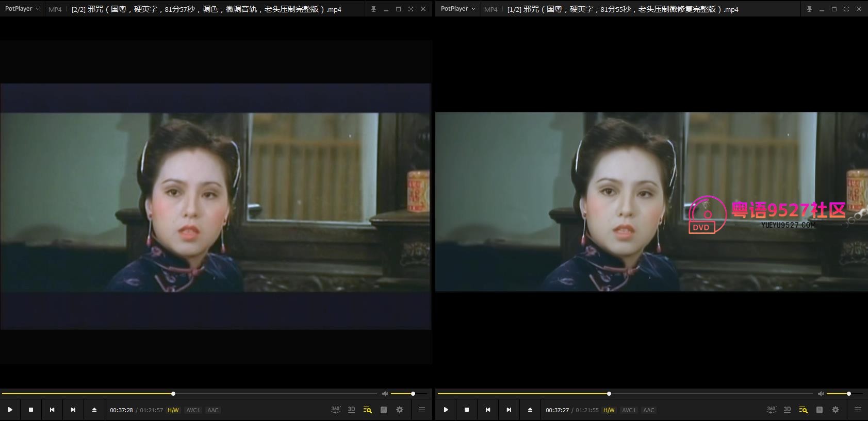Viewport: 868px width, 421px height.
Task: Click video frame in right window
Action: (x=651, y=201)
